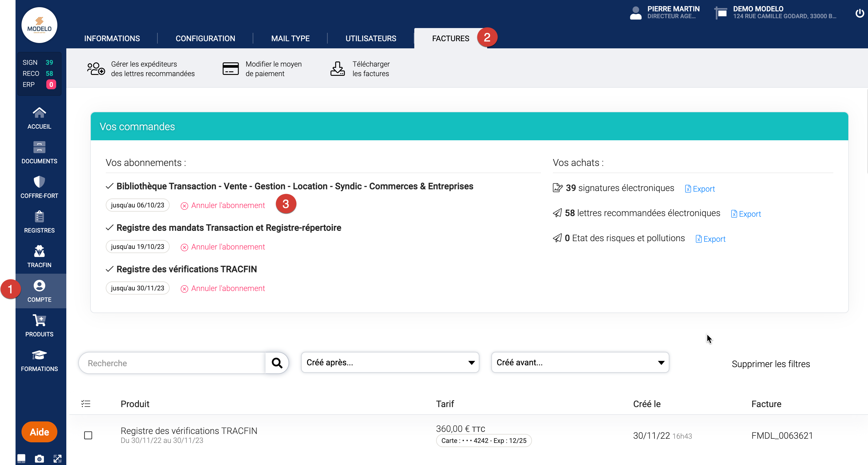Go to Tracfin section in sidebar
The width and height of the screenshot is (868, 465).
39,256
